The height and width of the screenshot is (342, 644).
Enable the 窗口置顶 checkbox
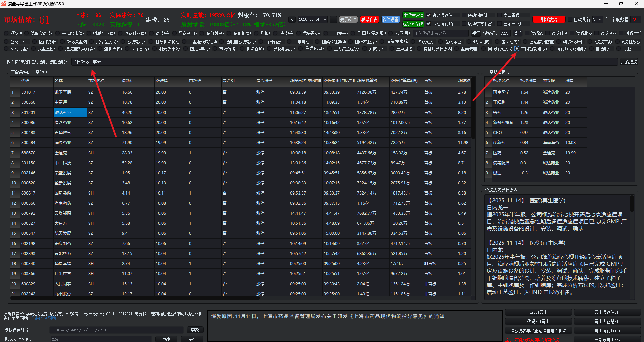pyautogui.click(x=499, y=15)
